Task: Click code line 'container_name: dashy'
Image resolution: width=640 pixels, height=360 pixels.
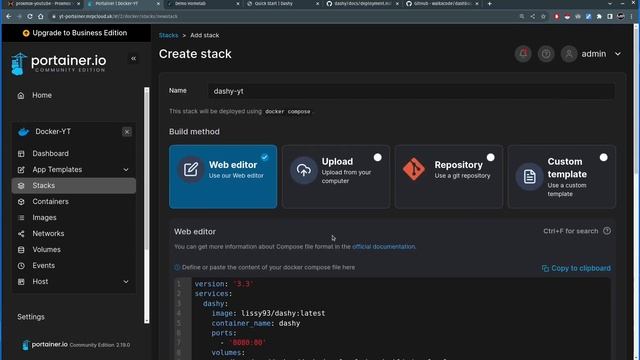Action: coord(256,323)
